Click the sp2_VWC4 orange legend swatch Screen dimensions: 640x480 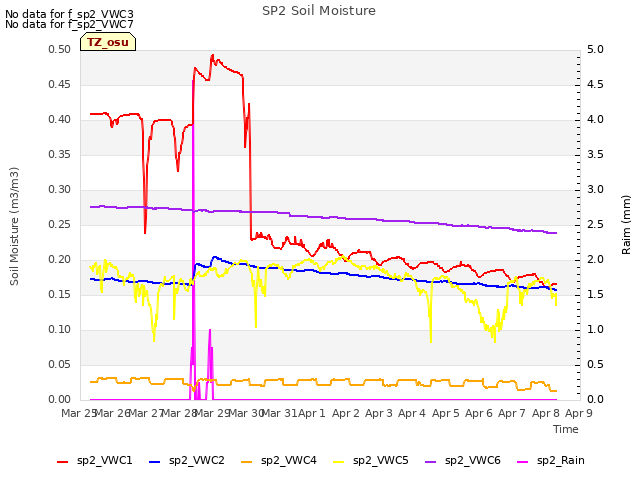click(247, 462)
